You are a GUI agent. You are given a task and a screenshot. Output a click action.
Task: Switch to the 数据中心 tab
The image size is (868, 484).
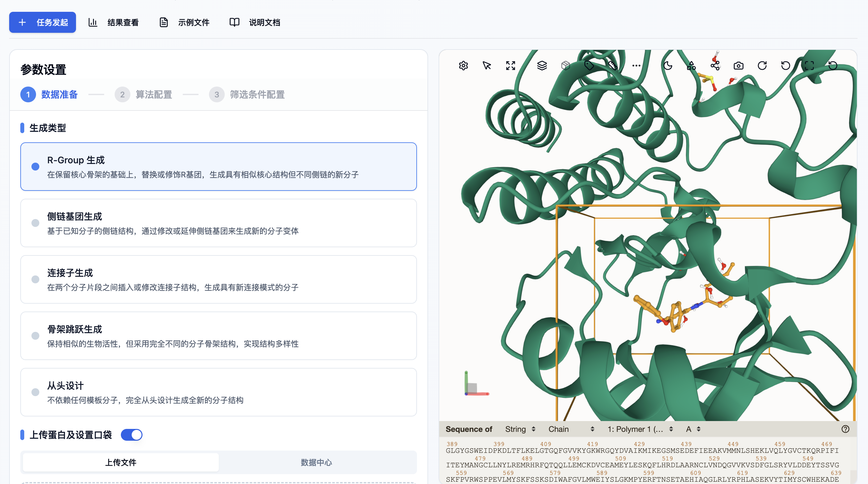click(x=316, y=462)
